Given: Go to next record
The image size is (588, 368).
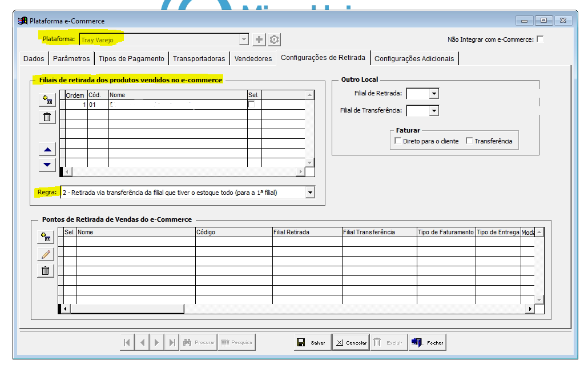Looking at the screenshot, I should click(157, 342).
